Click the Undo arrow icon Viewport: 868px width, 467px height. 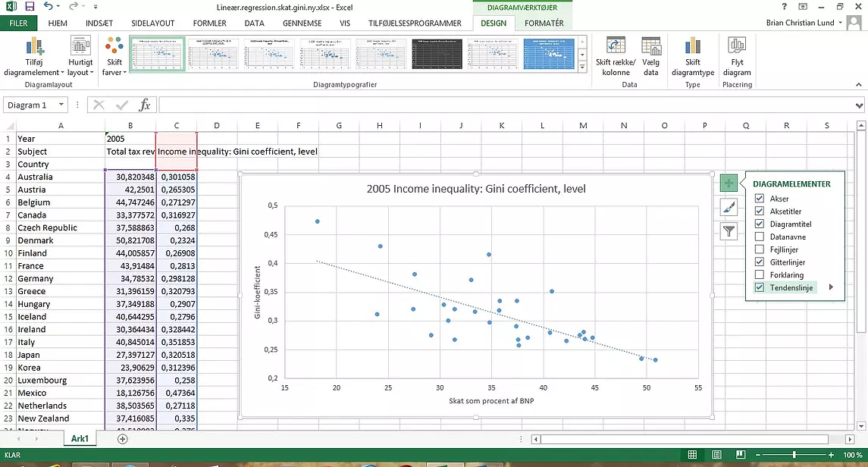(x=49, y=7)
